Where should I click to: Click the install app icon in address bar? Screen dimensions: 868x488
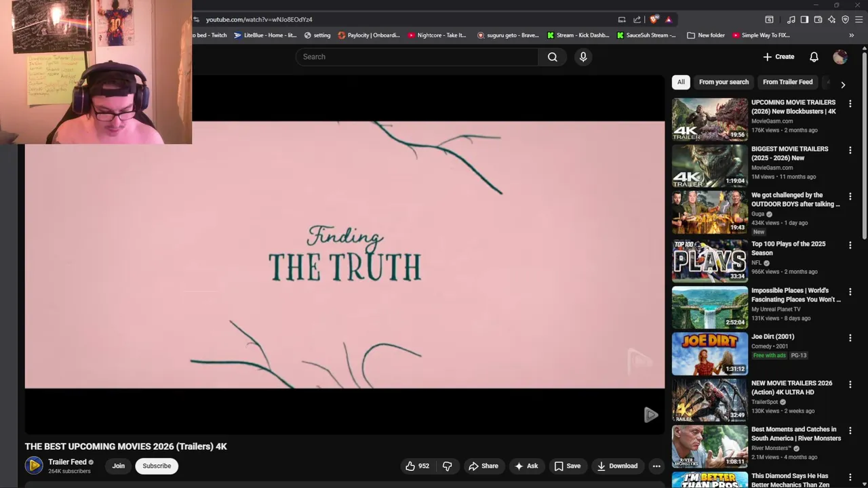tap(621, 20)
